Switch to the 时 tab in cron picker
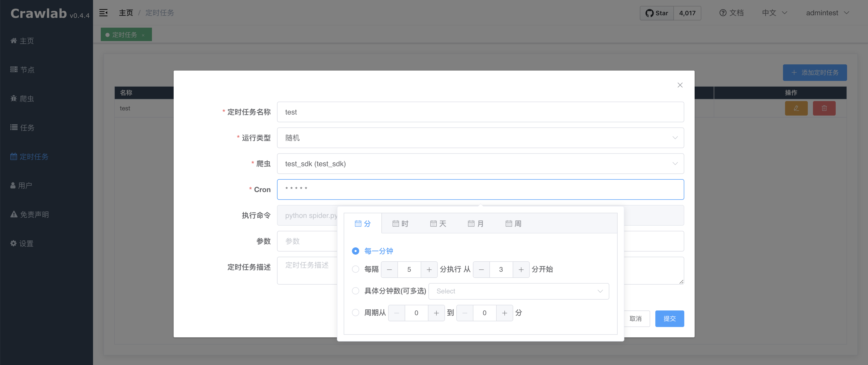This screenshot has height=365, width=868. coord(401,223)
